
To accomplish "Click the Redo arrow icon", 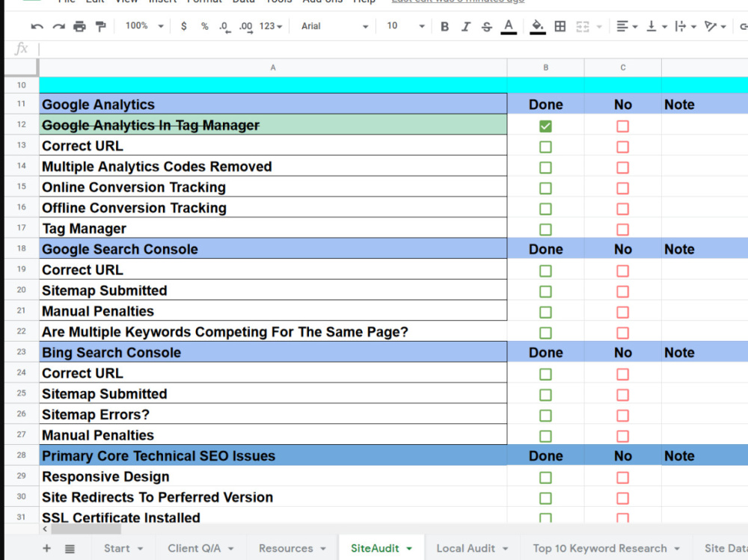I will [x=58, y=26].
